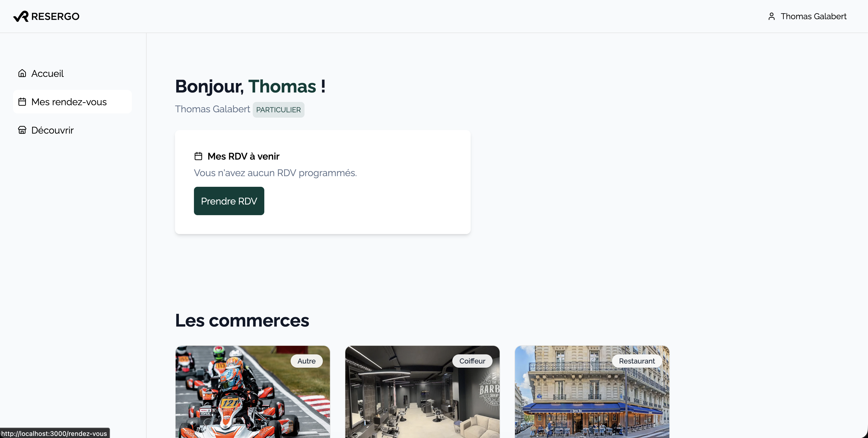Open Thomas Galabert account menu
Image resolution: width=868 pixels, height=438 pixels.
click(813, 16)
